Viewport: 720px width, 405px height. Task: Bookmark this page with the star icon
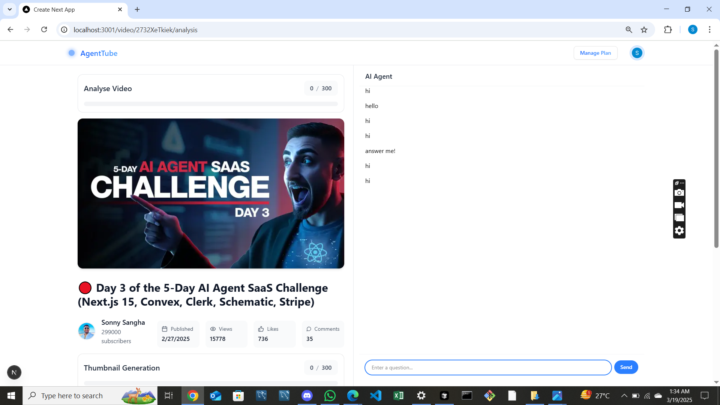point(644,30)
